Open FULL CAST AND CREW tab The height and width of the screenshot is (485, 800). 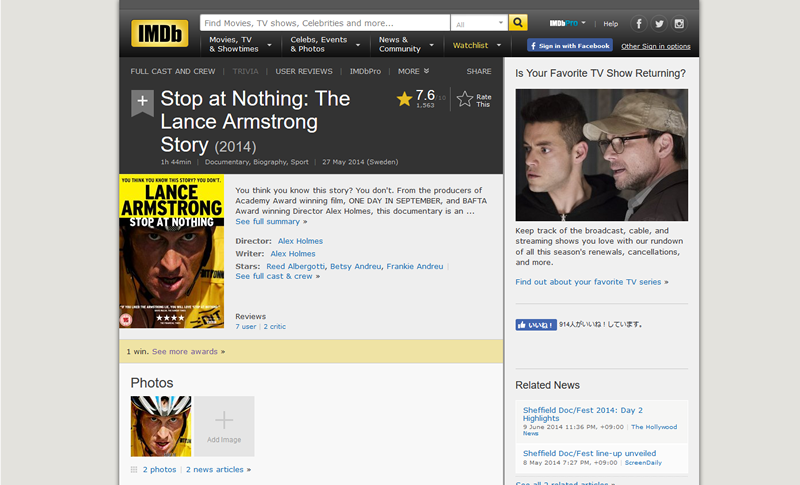172,71
